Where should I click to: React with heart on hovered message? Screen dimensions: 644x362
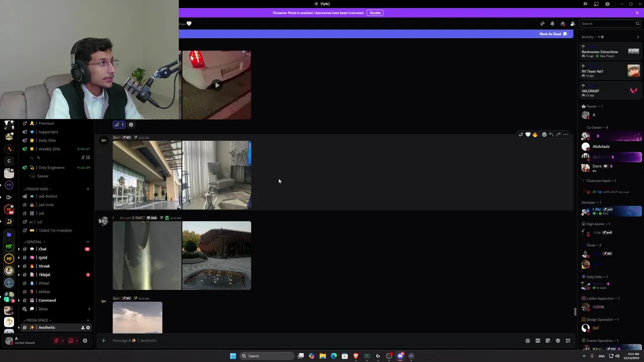pyautogui.click(x=528, y=135)
